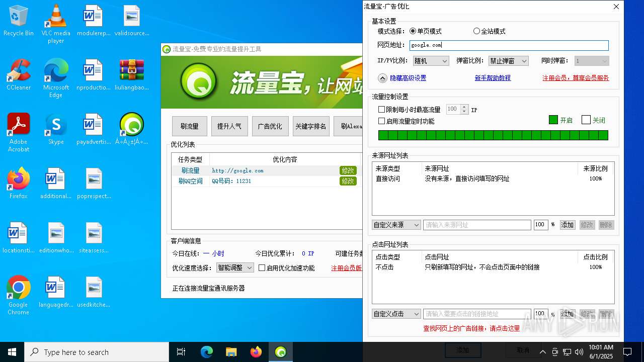
Task: Open 优化速度选择 智能调整 dropdown
Action: pos(235,268)
